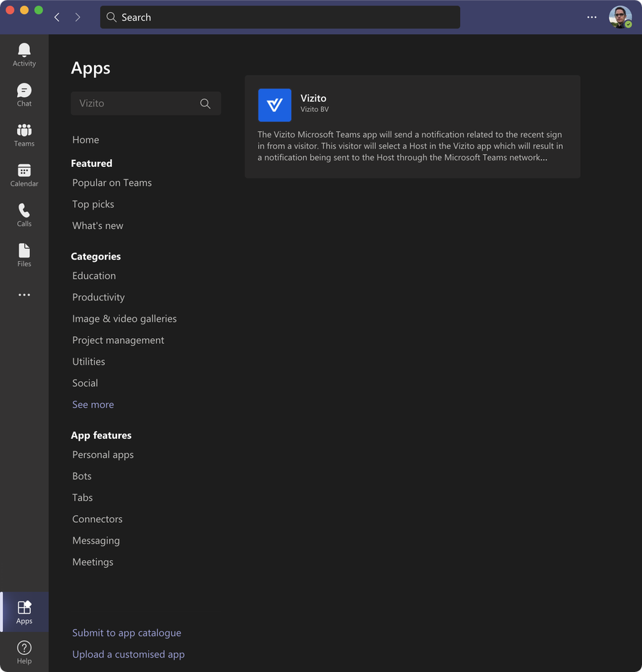Click Upload a customised app link

128,654
